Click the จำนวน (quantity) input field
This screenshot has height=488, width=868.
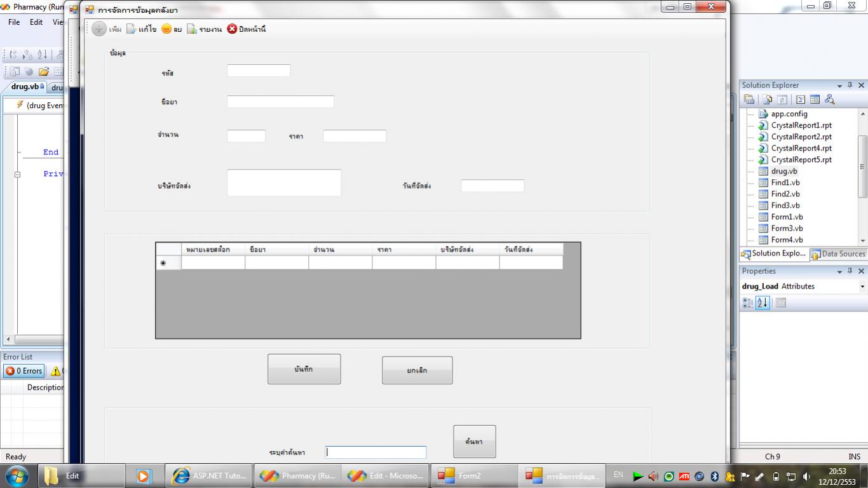coord(247,136)
